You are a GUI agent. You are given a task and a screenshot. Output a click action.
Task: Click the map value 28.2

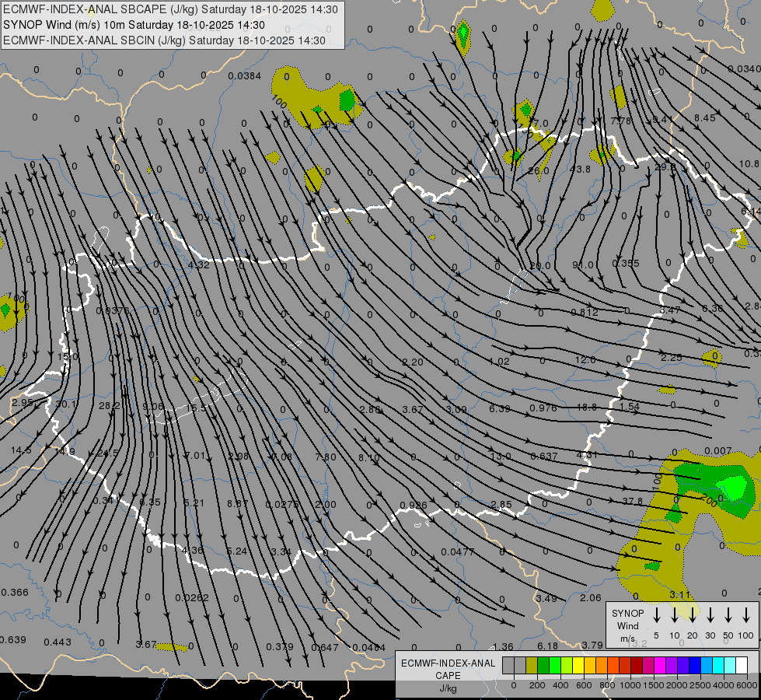(x=109, y=406)
